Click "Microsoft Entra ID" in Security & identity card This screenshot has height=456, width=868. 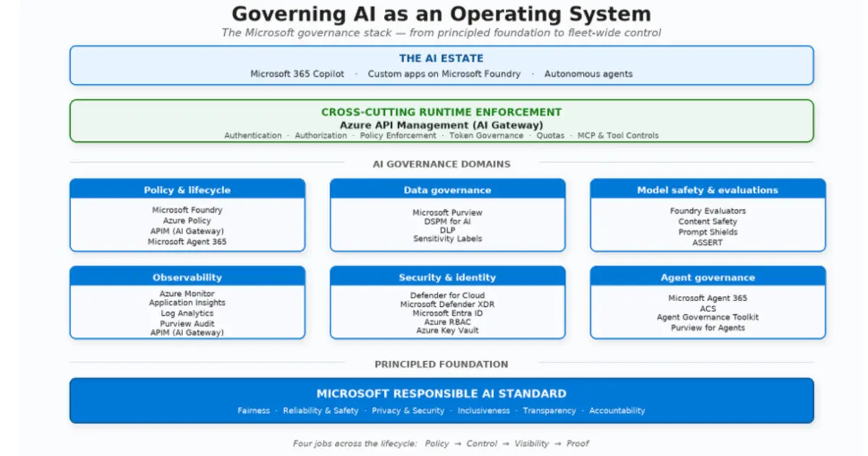[448, 313]
